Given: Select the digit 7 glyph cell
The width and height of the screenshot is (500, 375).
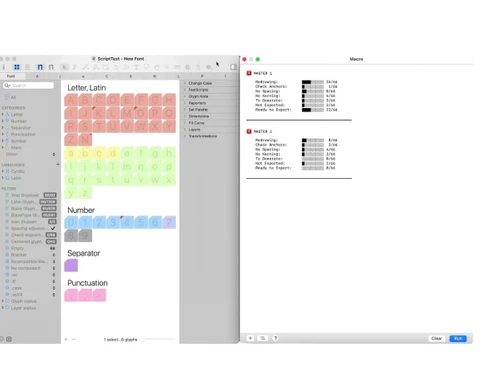Looking at the screenshot, I should click(169, 222).
